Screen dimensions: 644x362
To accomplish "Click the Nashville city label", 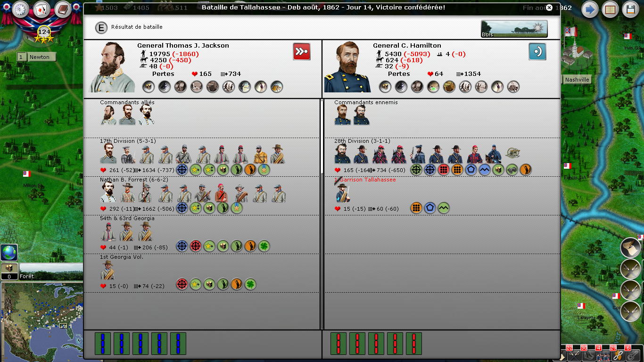I will [x=577, y=80].
